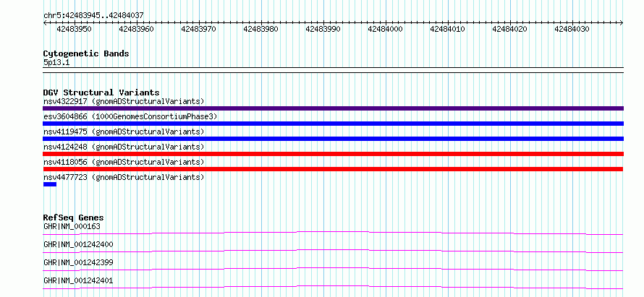644x297 pixels.
Task: Click the short blue nsv4477723 variant bar
Action: click(50, 184)
